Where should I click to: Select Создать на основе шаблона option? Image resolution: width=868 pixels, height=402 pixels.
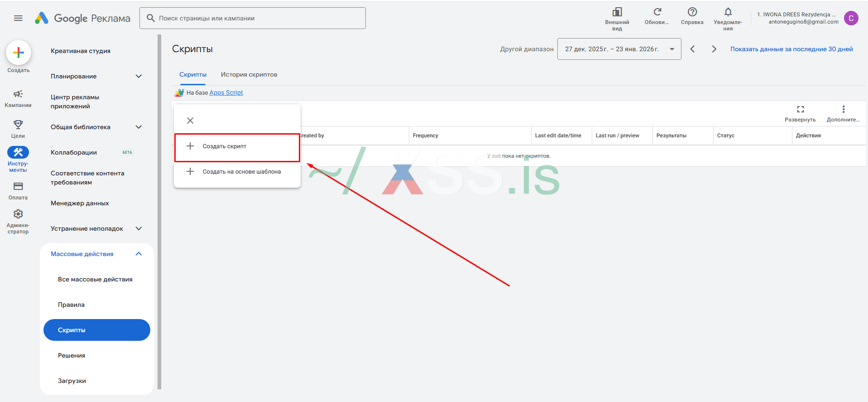tap(237, 172)
